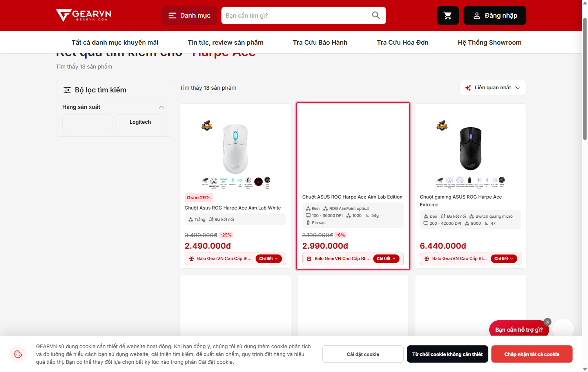This screenshot has height=372, width=588.
Task: Focus the Bạn cần tìm gì search field
Action: 296,16
